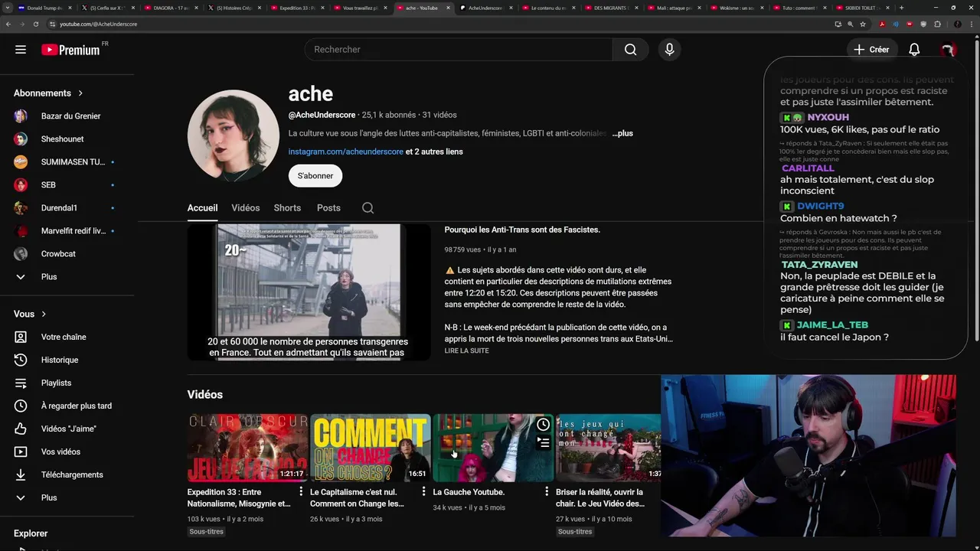Switch to the Posts tab
The height and width of the screenshot is (551, 980).
click(328, 208)
